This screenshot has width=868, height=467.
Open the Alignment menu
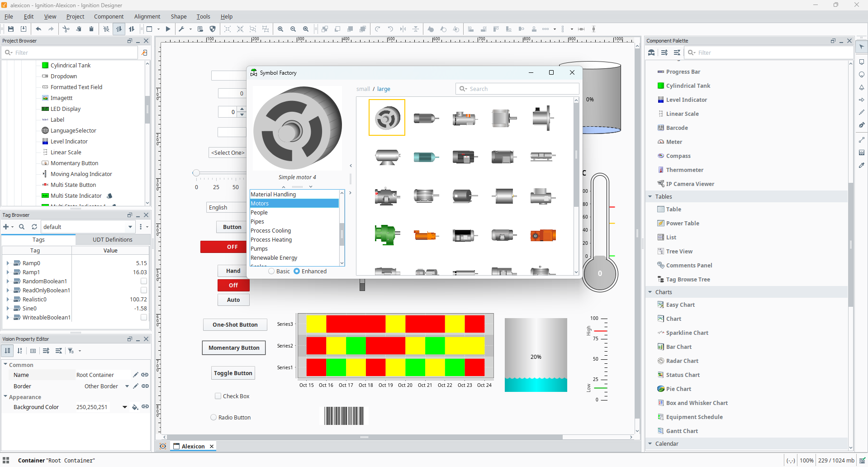tap(147, 16)
